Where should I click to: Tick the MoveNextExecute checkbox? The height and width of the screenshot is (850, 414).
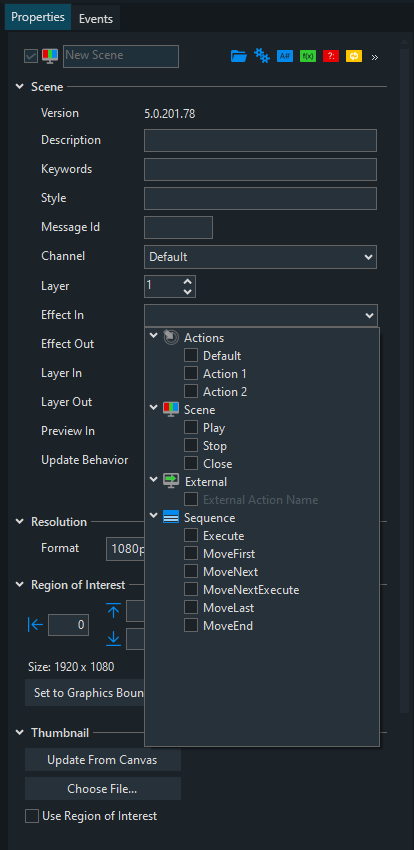(x=191, y=589)
